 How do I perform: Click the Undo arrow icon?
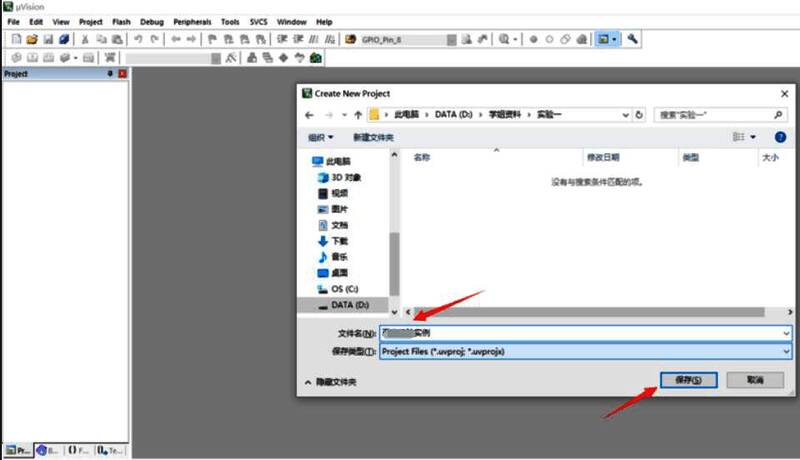coord(138,39)
